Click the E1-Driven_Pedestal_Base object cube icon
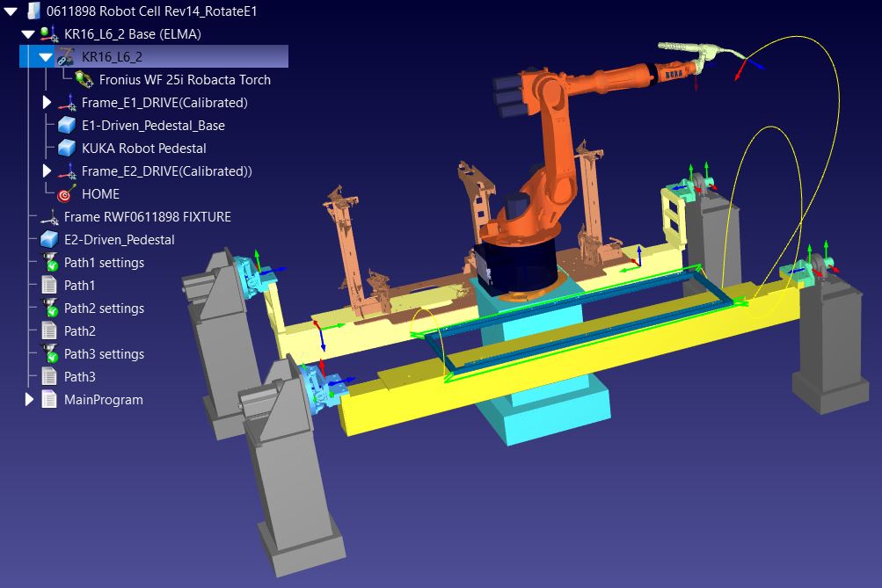 tap(67, 126)
